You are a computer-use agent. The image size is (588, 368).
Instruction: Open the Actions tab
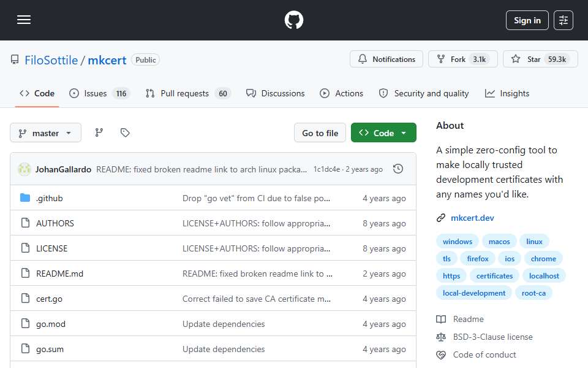click(x=341, y=93)
